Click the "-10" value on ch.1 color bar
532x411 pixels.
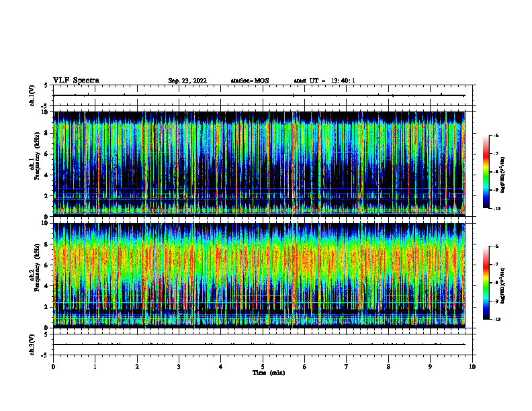pyautogui.click(x=496, y=209)
